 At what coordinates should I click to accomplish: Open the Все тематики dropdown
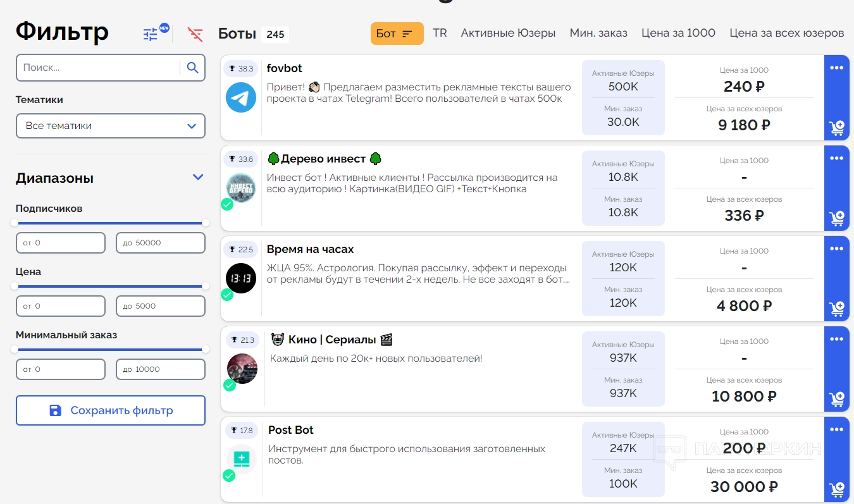(x=111, y=126)
